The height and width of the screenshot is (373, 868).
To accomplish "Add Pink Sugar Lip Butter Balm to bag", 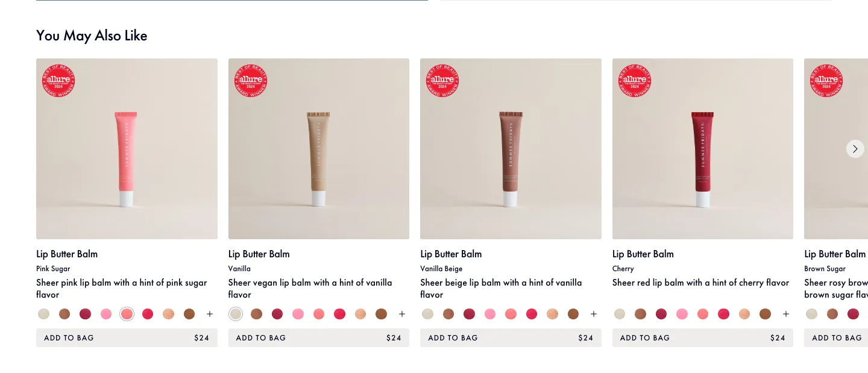I will [127, 337].
